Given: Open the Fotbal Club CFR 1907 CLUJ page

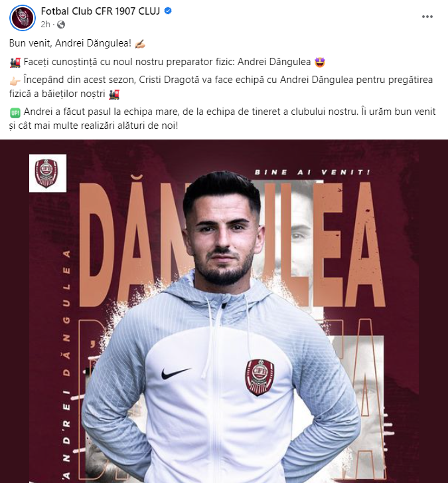Looking at the screenshot, I should (x=100, y=11).
